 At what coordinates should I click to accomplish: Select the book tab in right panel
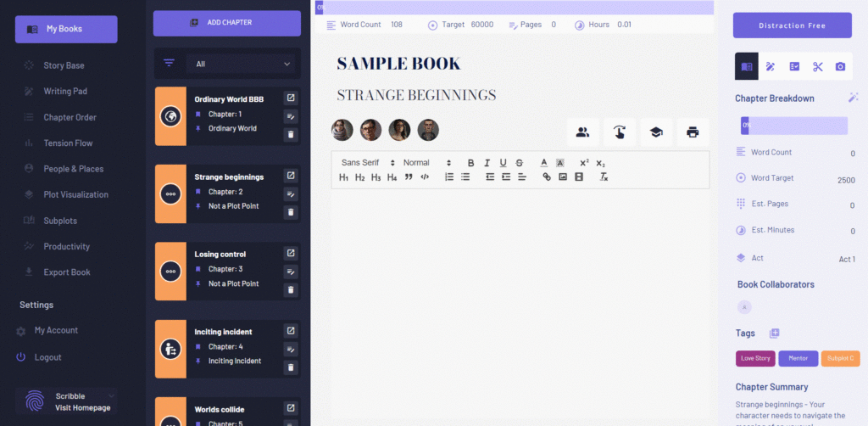click(747, 66)
